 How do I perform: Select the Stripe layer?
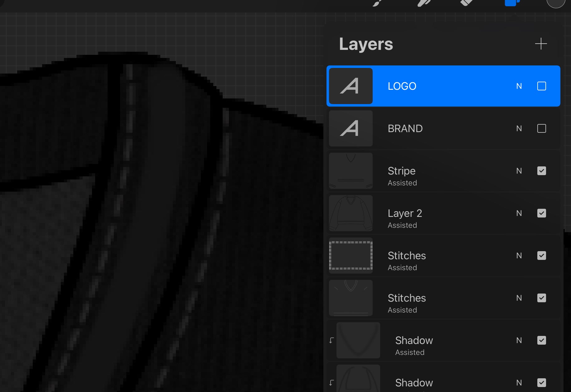click(x=443, y=171)
